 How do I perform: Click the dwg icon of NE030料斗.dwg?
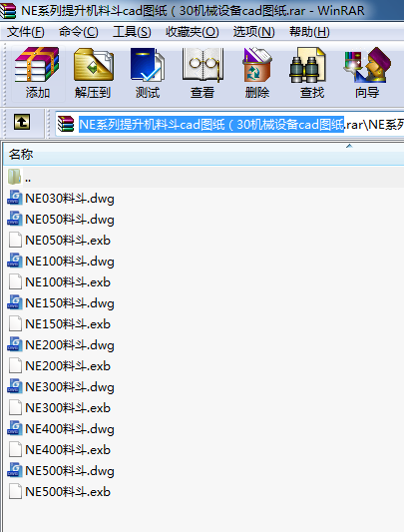coord(15,198)
